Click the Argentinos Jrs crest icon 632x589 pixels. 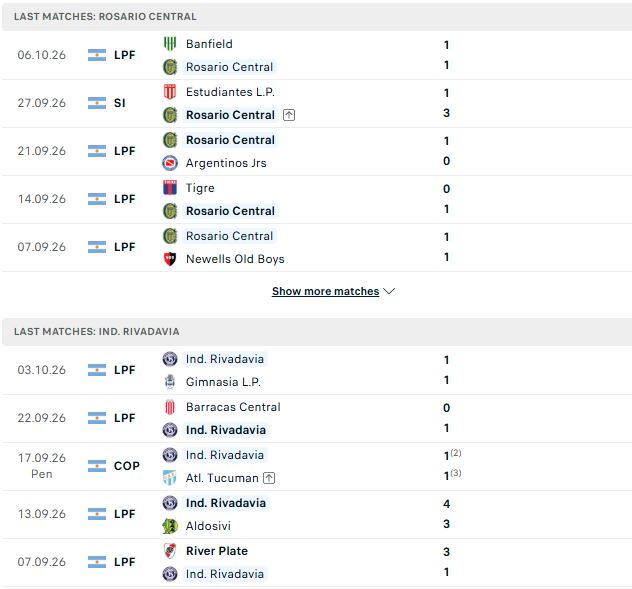pos(170,163)
